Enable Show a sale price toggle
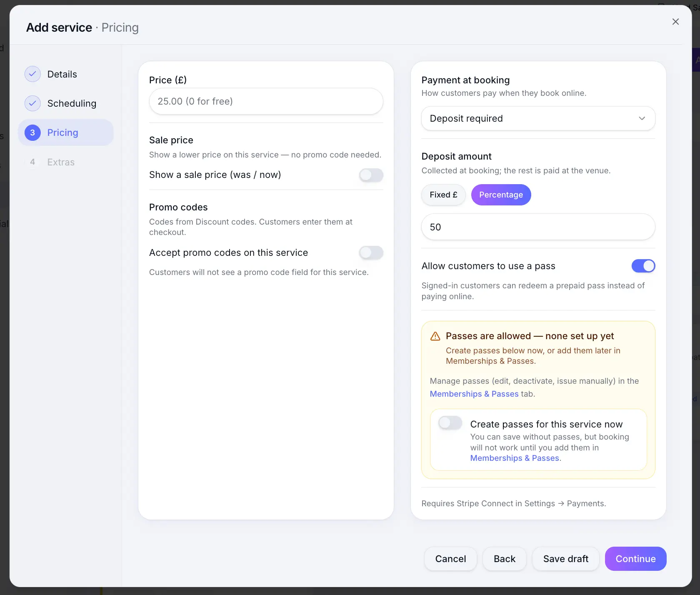Image resolution: width=700 pixels, height=595 pixels. [371, 175]
